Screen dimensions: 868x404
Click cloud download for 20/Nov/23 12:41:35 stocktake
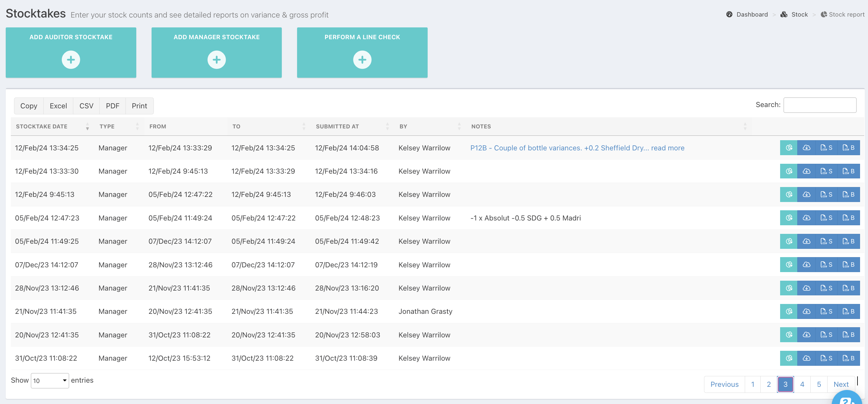pos(806,335)
